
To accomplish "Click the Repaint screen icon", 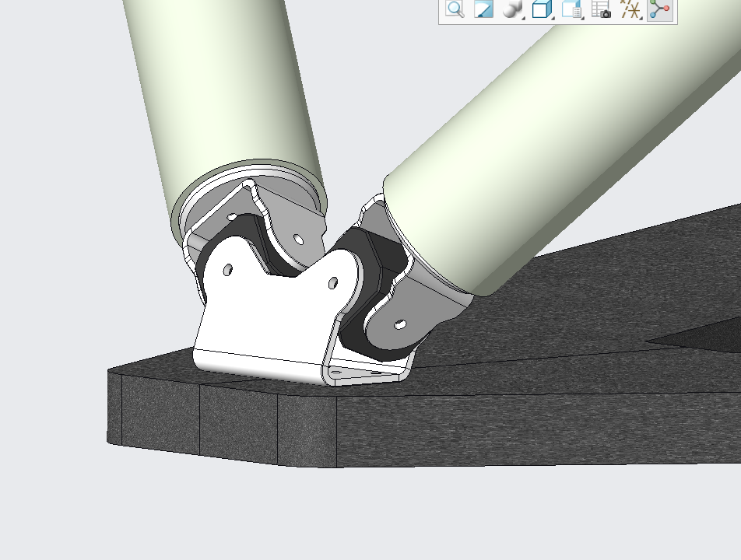I will [483, 9].
